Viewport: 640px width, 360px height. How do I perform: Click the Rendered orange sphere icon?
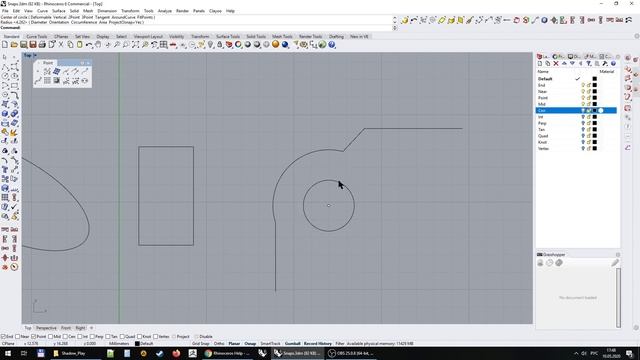tap(276, 44)
